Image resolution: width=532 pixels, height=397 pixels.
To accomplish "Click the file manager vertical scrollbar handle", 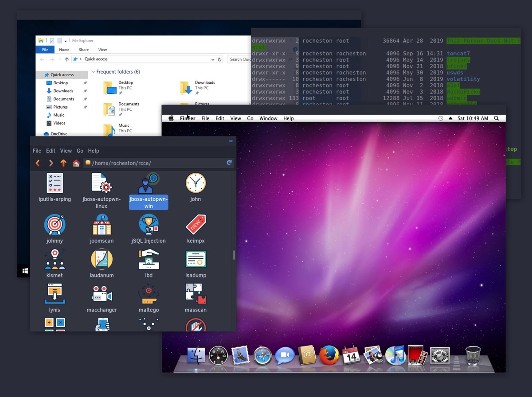I will 234,255.
